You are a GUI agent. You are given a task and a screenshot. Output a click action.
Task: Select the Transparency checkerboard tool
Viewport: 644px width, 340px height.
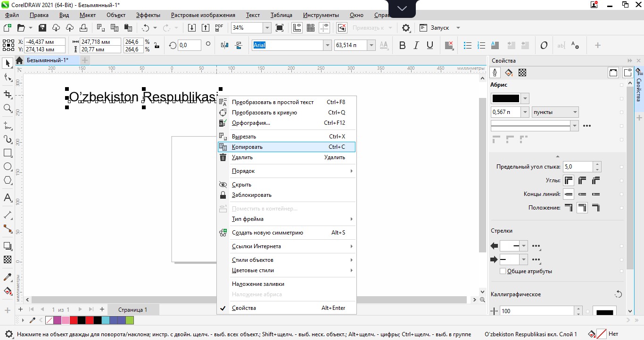pyautogui.click(x=7, y=259)
